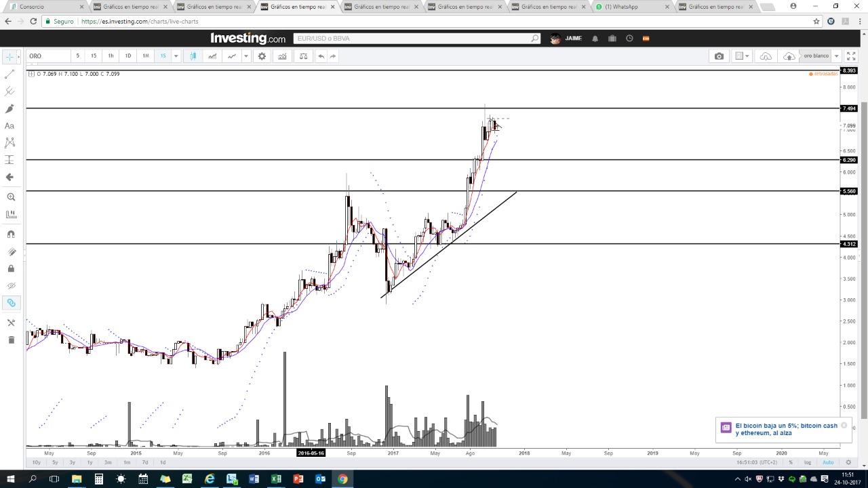Open the indicators menu
The image size is (868, 488).
pos(282,56)
